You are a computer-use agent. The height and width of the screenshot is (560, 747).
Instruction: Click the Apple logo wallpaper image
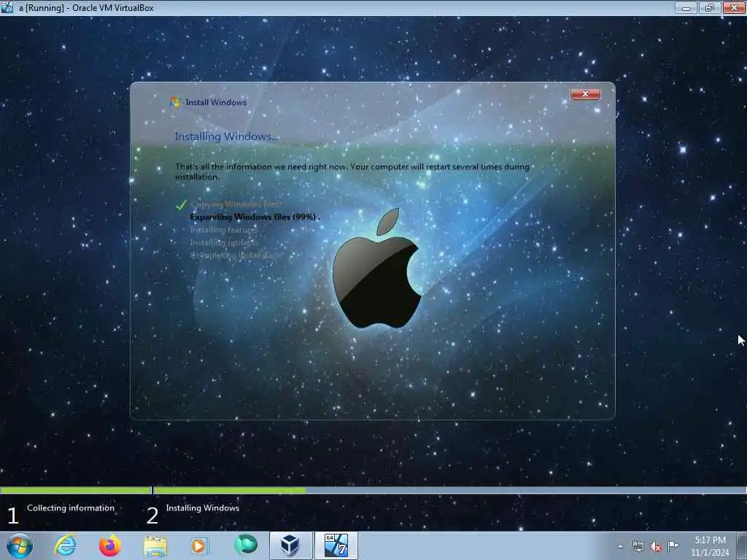(376, 268)
